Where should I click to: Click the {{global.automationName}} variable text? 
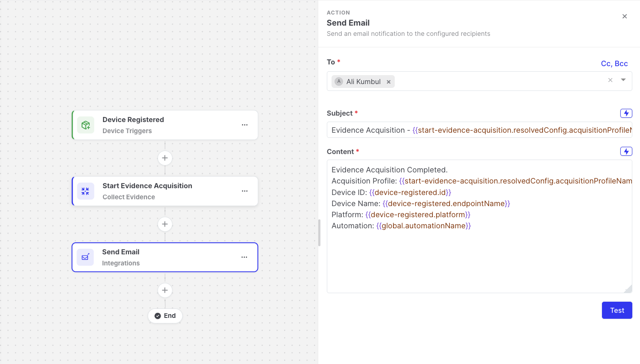tap(423, 226)
